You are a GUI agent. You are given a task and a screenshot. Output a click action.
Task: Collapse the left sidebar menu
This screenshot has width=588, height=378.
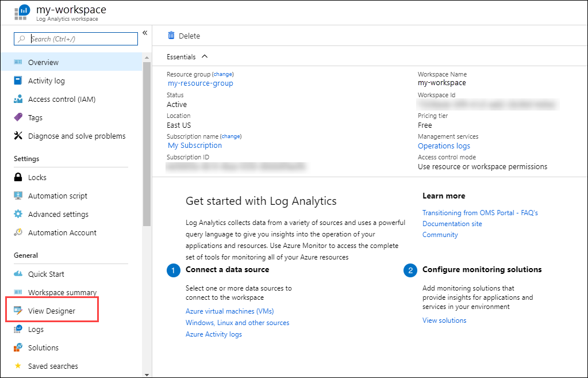pyautogui.click(x=145, y=33)
